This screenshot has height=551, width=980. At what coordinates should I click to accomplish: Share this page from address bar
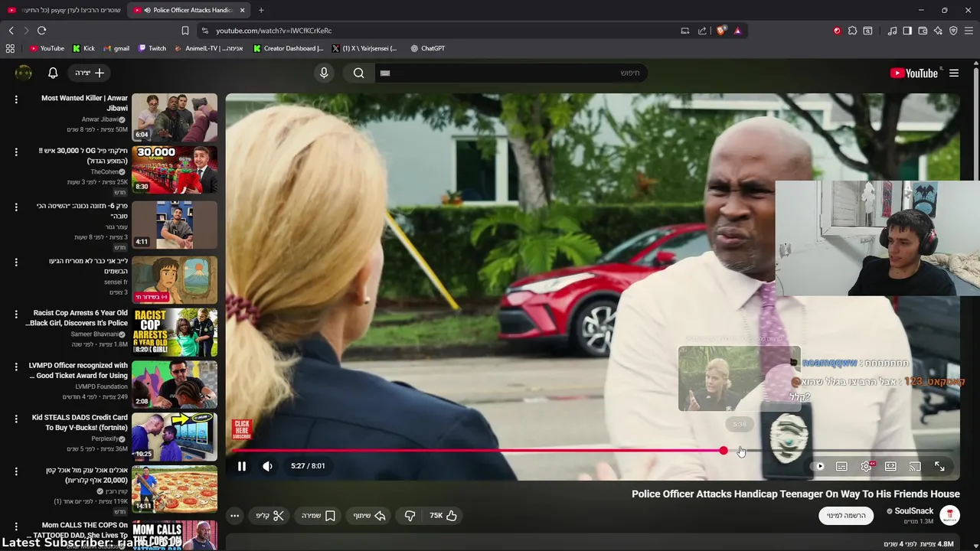702,31
